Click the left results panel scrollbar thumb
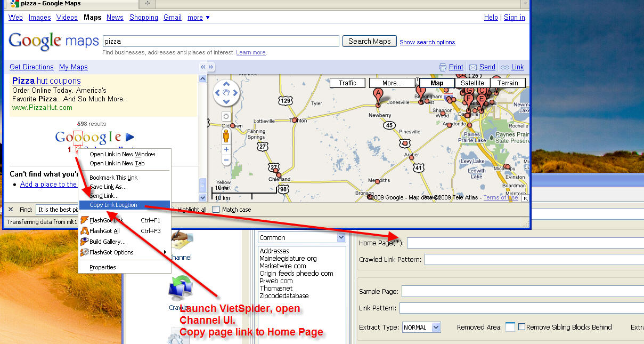This screenshot has height=344, width=644. pos(202,185)
